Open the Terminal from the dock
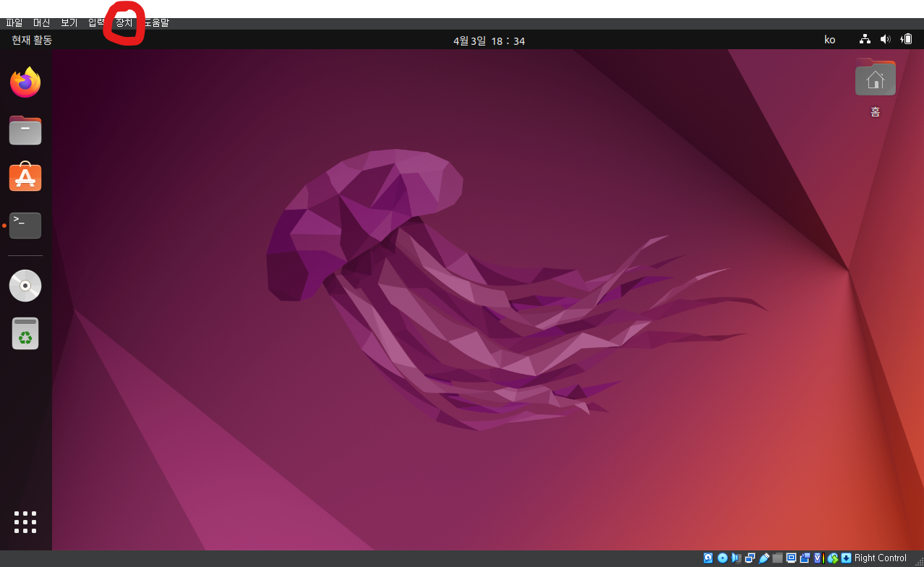The height and width of the screenshot is (567, 924). (25, 225)
